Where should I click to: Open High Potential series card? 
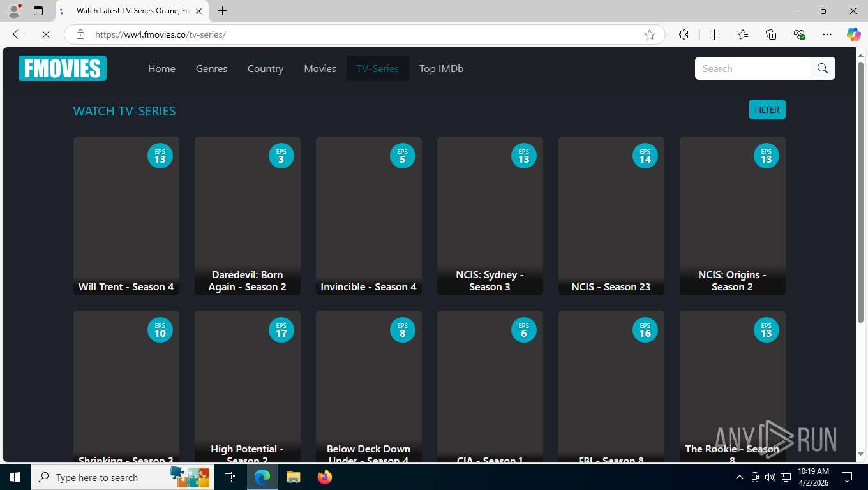(x=248, y=387)
